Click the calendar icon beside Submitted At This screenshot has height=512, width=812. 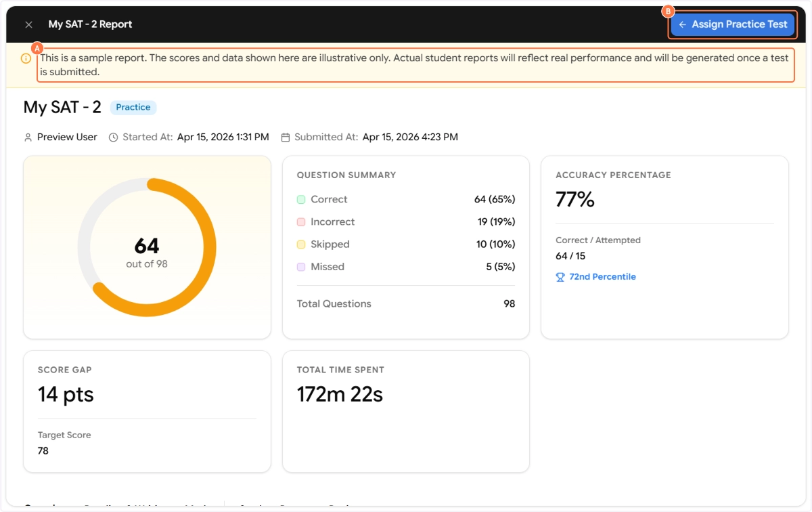click(x=286, y=137)
